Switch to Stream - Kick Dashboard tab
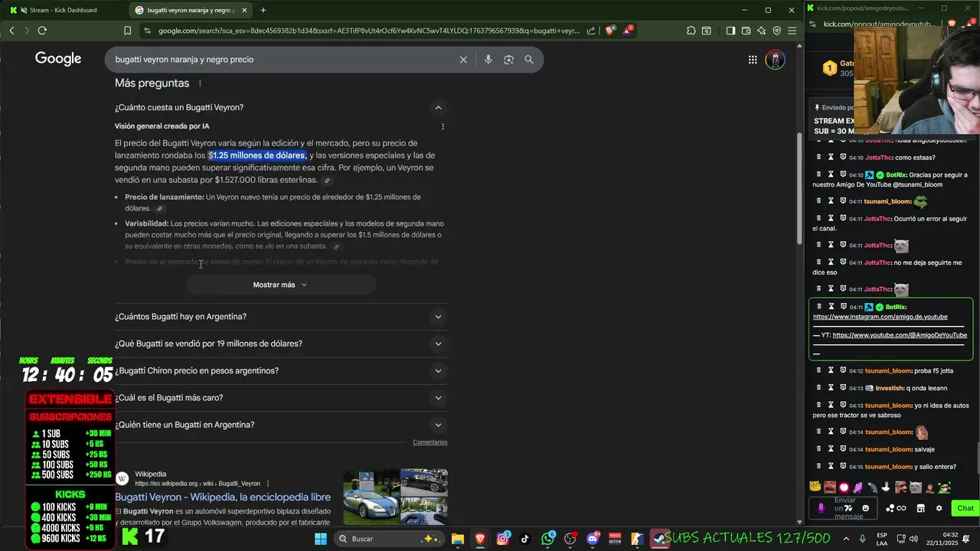 pos(63,10)
